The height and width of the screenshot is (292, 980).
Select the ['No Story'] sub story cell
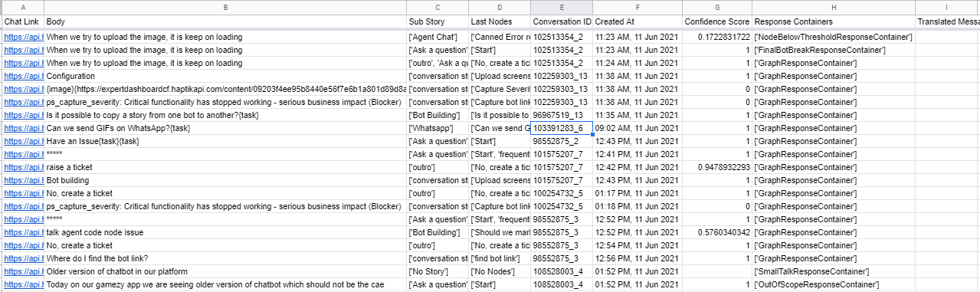(x=437, y=271)
